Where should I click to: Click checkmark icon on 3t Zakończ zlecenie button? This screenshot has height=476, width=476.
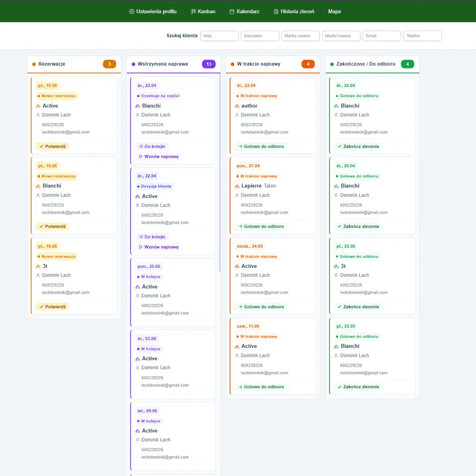click(339, 307)
